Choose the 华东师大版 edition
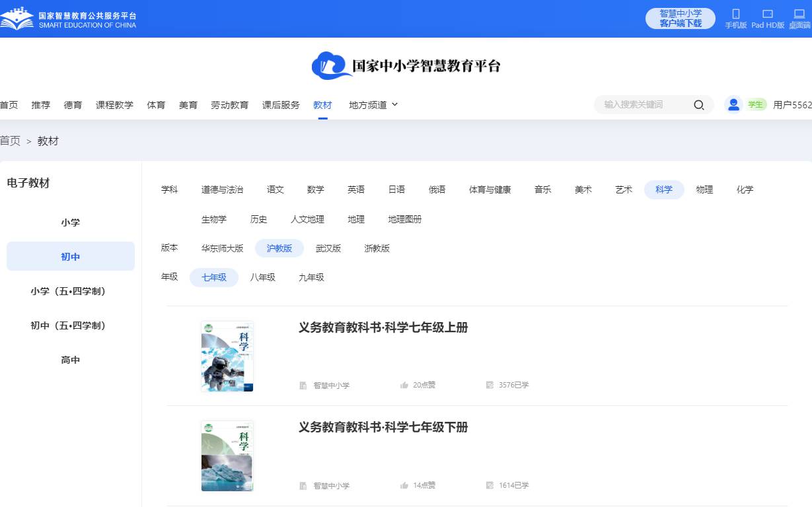 (223, 248)
